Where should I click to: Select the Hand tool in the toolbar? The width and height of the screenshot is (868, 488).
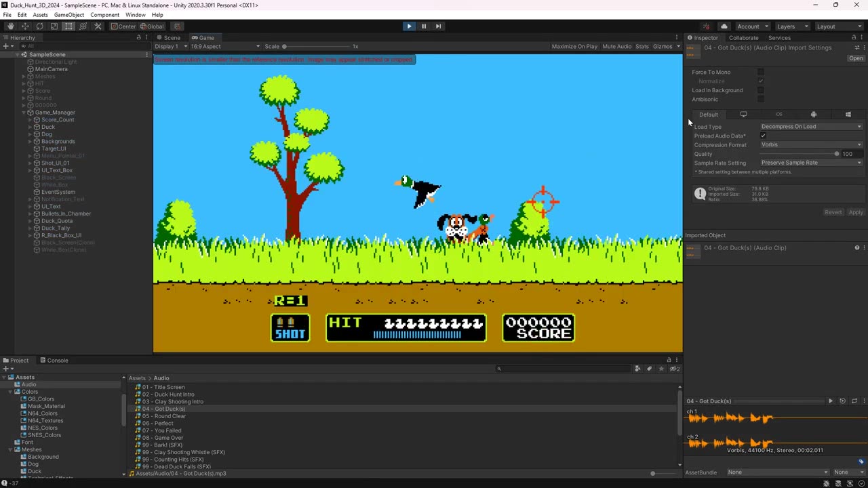(x=11, y=26)
